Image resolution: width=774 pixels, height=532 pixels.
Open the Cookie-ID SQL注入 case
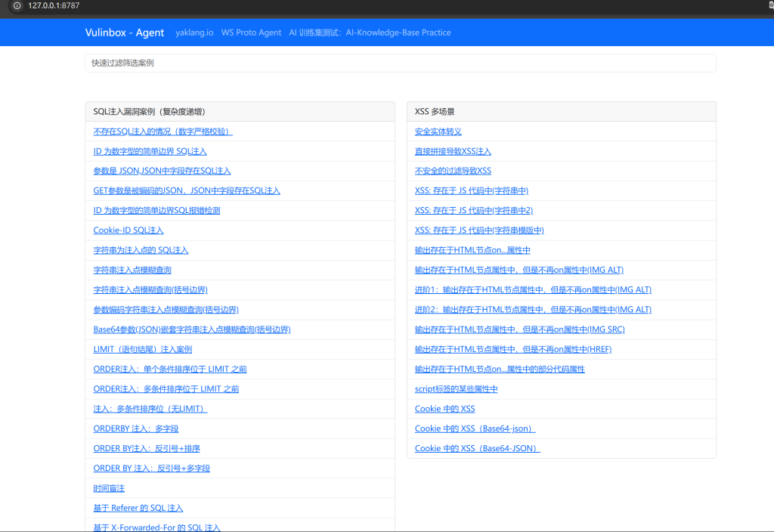pos(128,230)
